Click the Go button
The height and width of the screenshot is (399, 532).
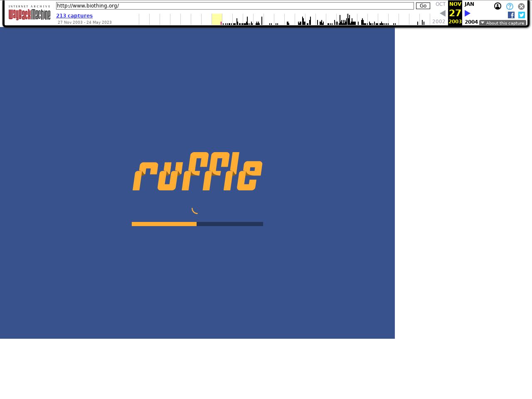[423, 6]
